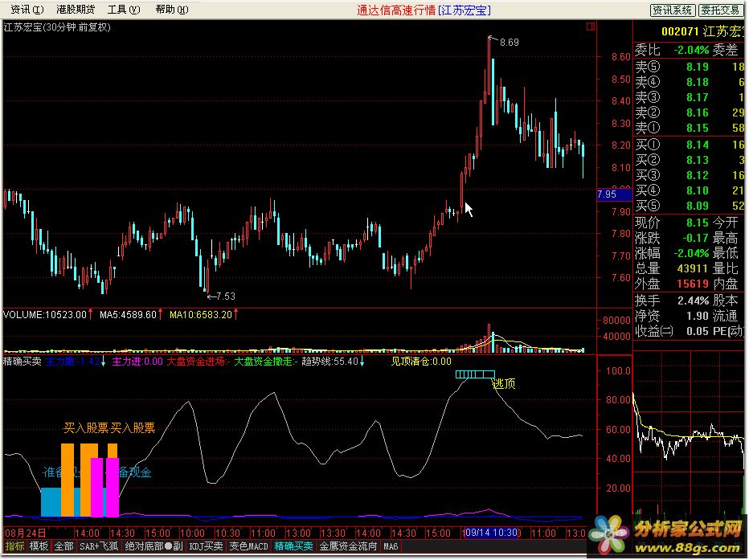Select the 精确买卖 indicator tab
The image size is (749, 560).
pyautogui.click(x=294, y=546)
